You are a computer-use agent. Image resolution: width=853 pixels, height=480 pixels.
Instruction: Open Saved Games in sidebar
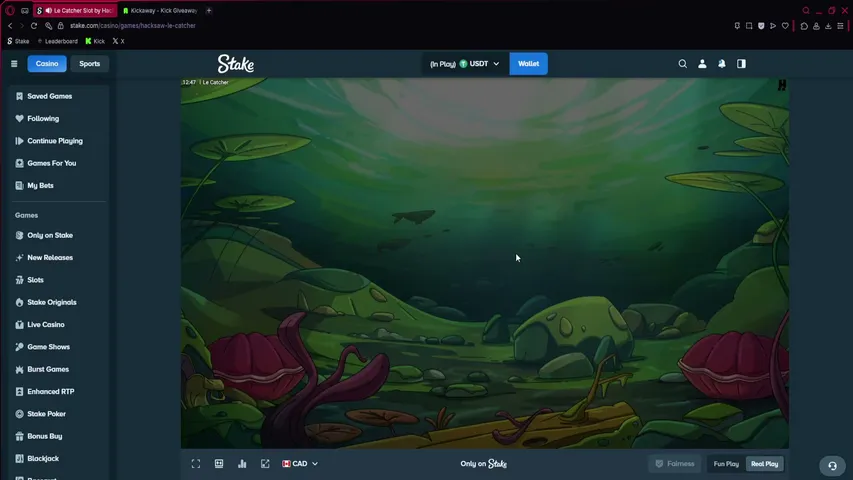pyautogui.click(x=58, y=96)
